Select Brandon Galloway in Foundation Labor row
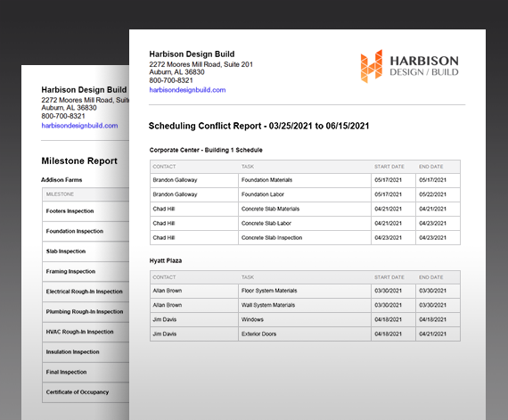This screenshot has width=508, height=420. 175,194
